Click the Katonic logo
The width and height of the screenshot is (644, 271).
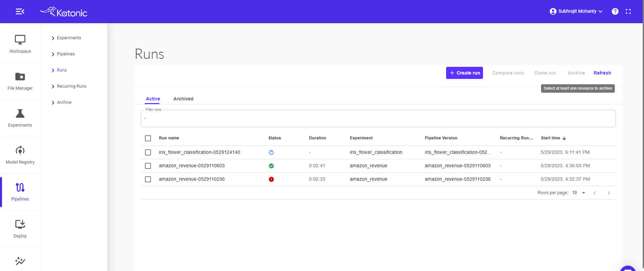pos(64,12)
